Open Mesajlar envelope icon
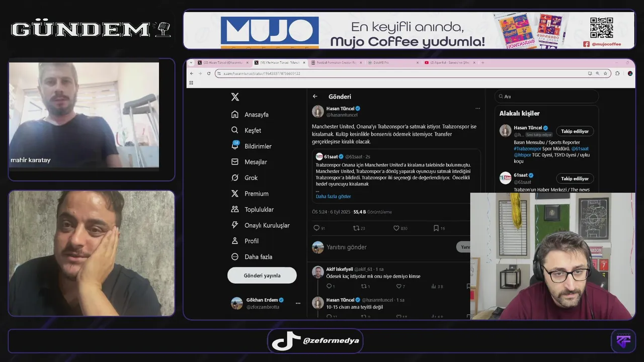The width and height of the screenshot is (644, 362). pos(235,162)
